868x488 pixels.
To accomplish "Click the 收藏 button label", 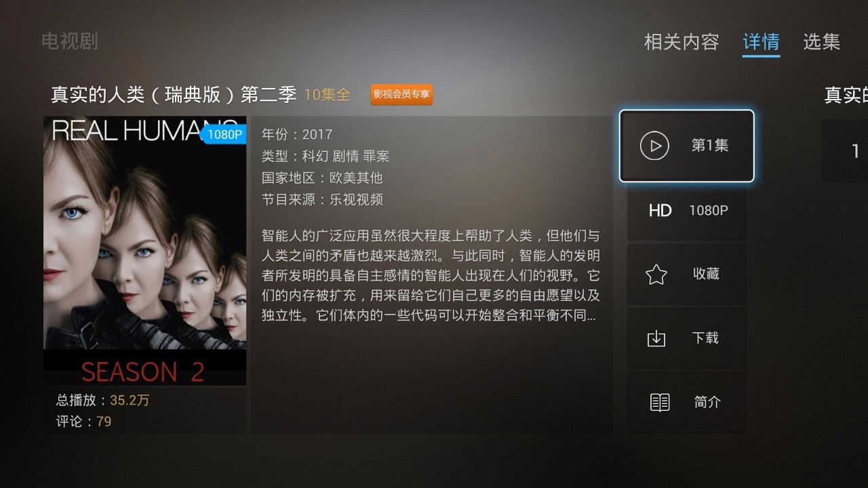I will coord(706,274).
